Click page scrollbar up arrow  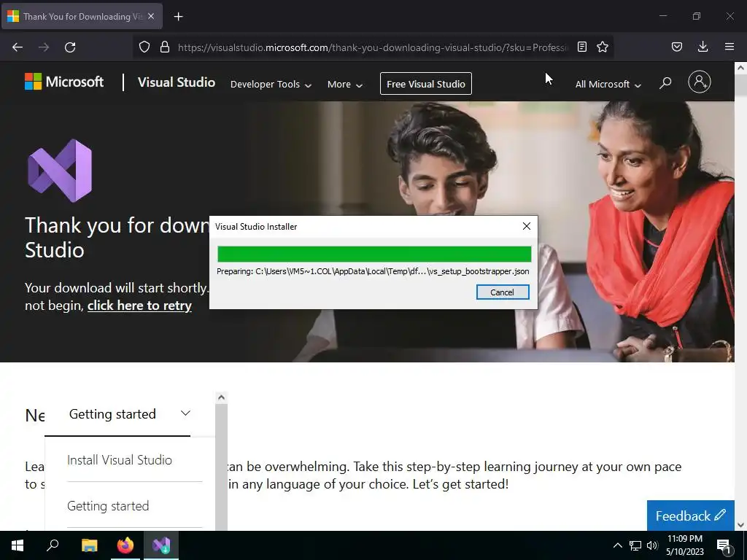pyautogui.click(x=740, y=68)
